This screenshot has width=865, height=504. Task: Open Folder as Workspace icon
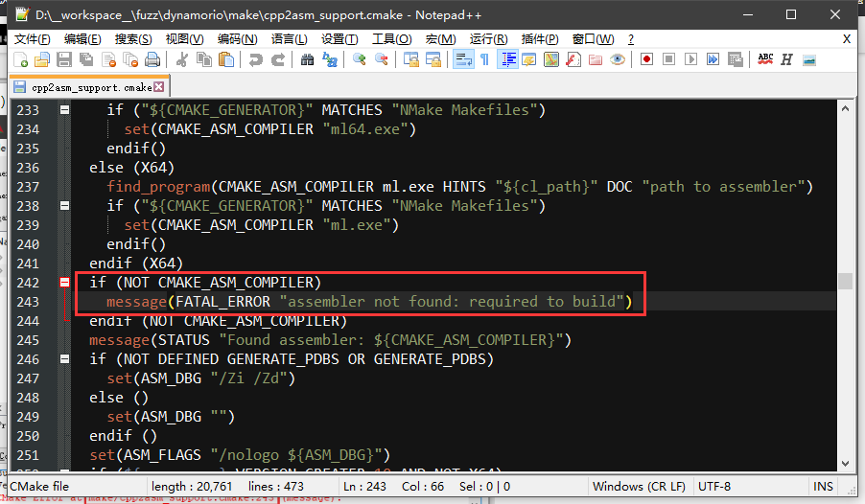(x=596, y=59)
